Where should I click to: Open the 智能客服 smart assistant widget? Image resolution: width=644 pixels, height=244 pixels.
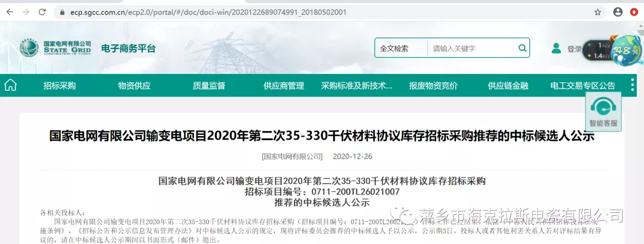(603, 112)
